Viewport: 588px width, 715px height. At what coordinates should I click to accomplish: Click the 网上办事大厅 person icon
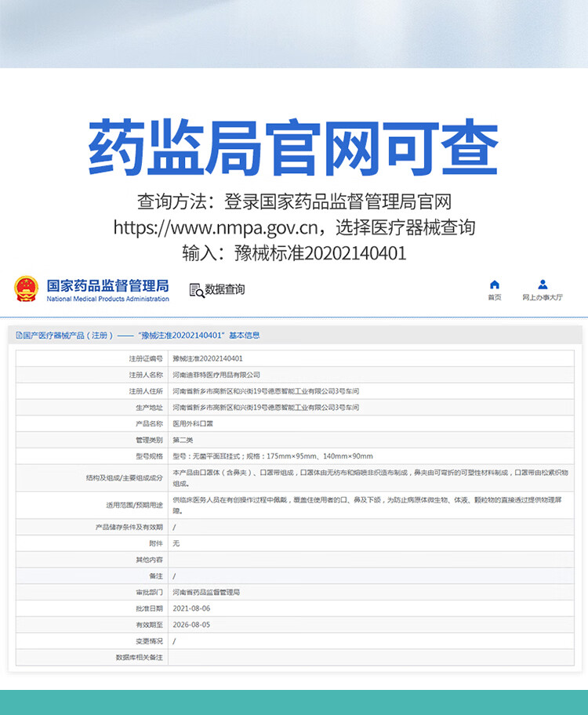543,285
